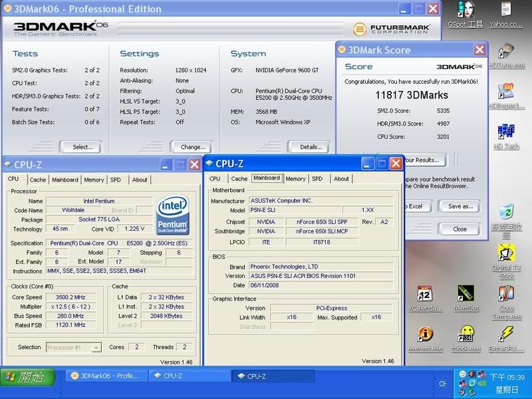Click the Intel Pentium logo in CPU-Z
The image size is (532, 399).
click(x=173, y=215)
